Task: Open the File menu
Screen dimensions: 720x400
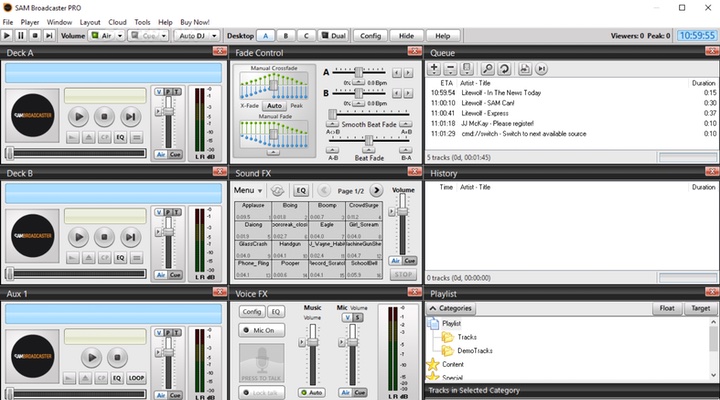Action: coord(8,22)
